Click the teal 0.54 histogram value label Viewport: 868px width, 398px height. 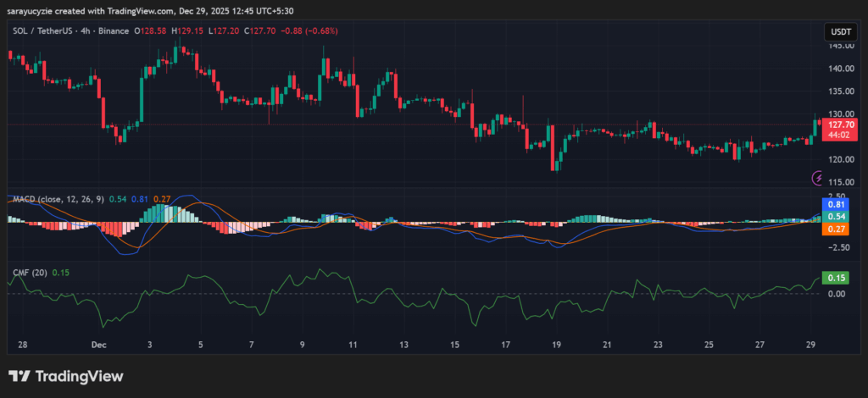point(836,217)
